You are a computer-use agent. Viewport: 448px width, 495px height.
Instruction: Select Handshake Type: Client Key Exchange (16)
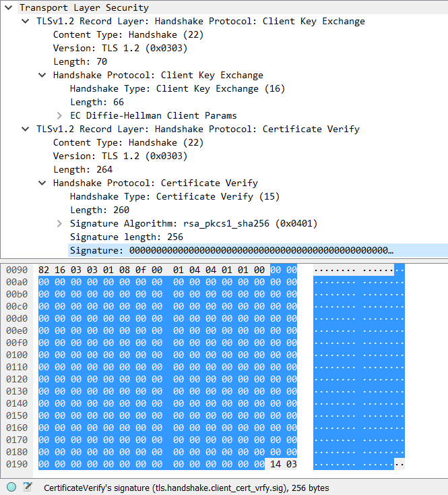coord(177,89)
